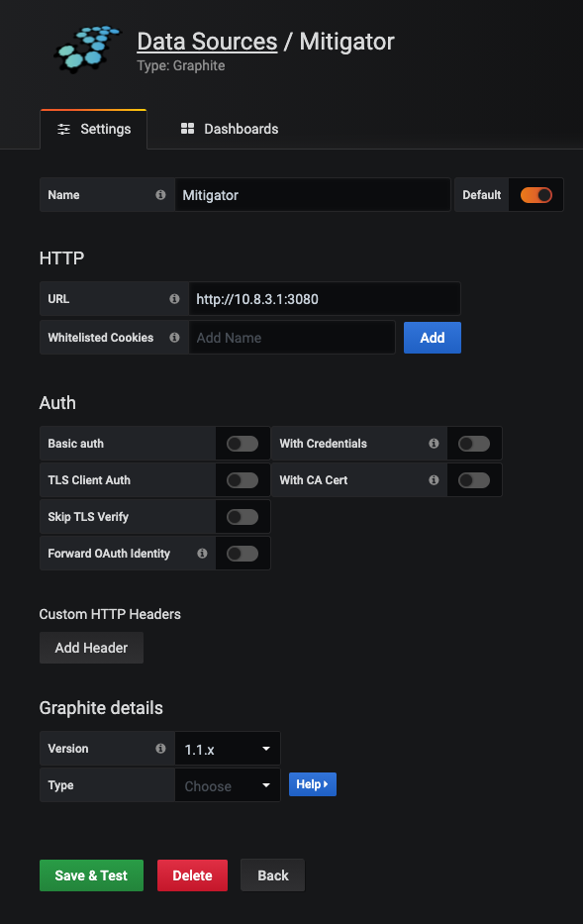Image resolution: width=583 pixels, height=924 pixels.
Task: Open the Version 1.1.x dropdown
Action: [x=228, y=749]
